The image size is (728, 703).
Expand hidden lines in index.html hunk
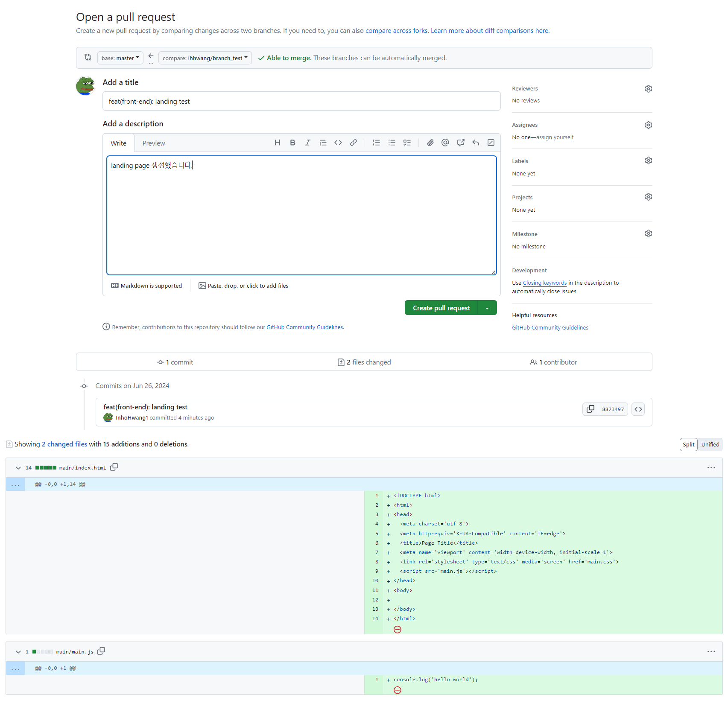pyautogui.click(x=15, y=484)
